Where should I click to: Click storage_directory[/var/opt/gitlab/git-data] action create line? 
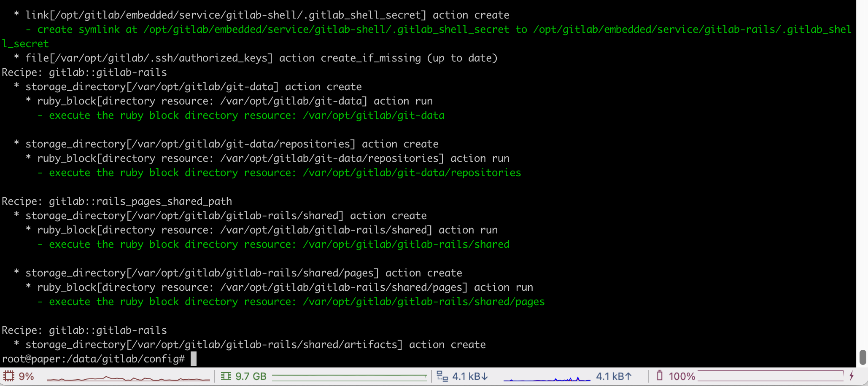tap(188, 87)
